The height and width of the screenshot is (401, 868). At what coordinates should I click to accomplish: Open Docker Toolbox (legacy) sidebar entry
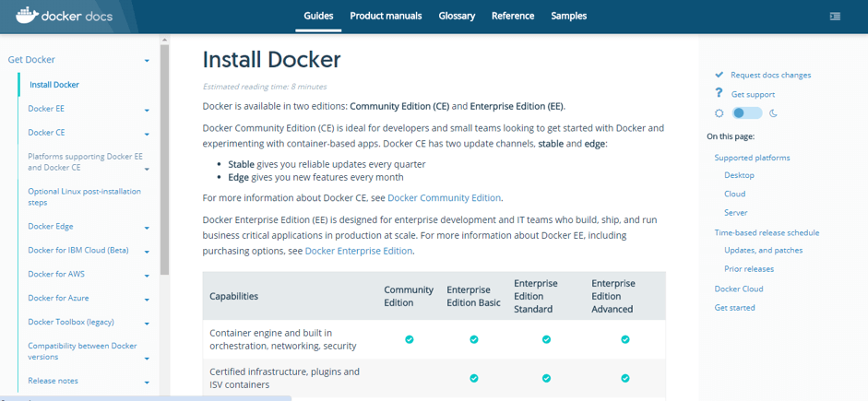pyautogui.click(x=71, y=322)
